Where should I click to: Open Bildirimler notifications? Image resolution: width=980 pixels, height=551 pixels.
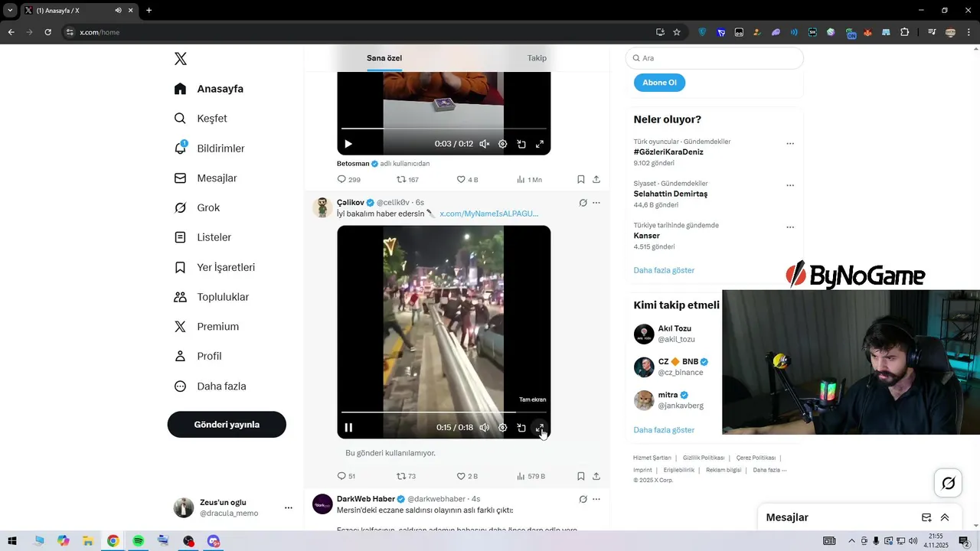click(x=209, y=148)
